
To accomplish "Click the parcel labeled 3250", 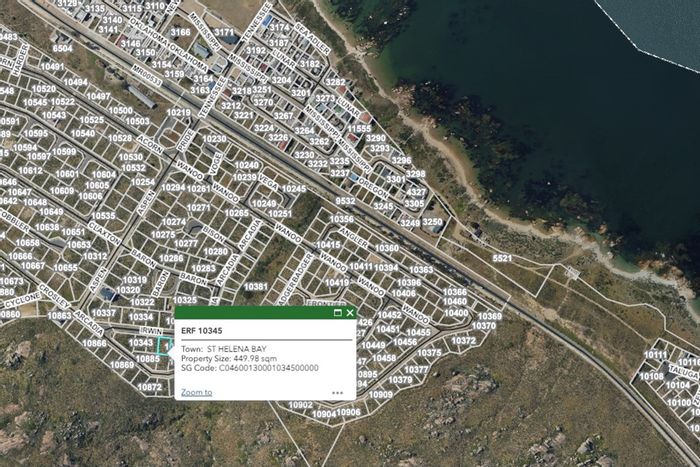I will click(432, 222).
